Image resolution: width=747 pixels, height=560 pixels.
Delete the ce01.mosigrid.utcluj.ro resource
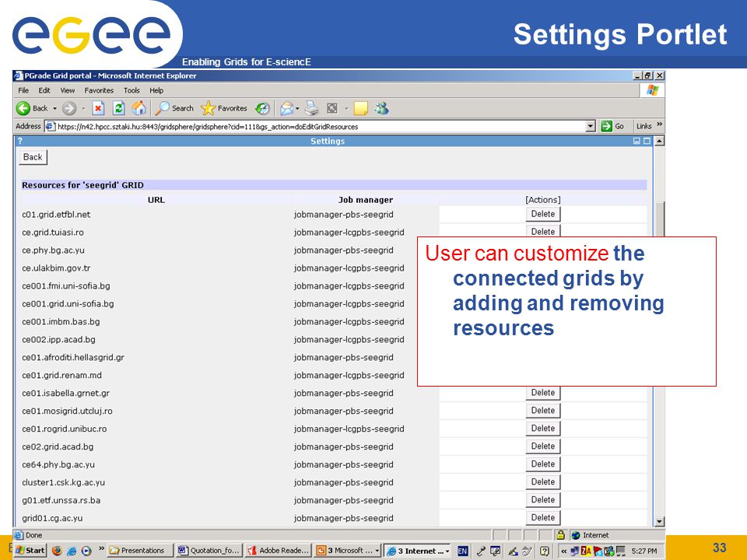[x=543, y=411]
